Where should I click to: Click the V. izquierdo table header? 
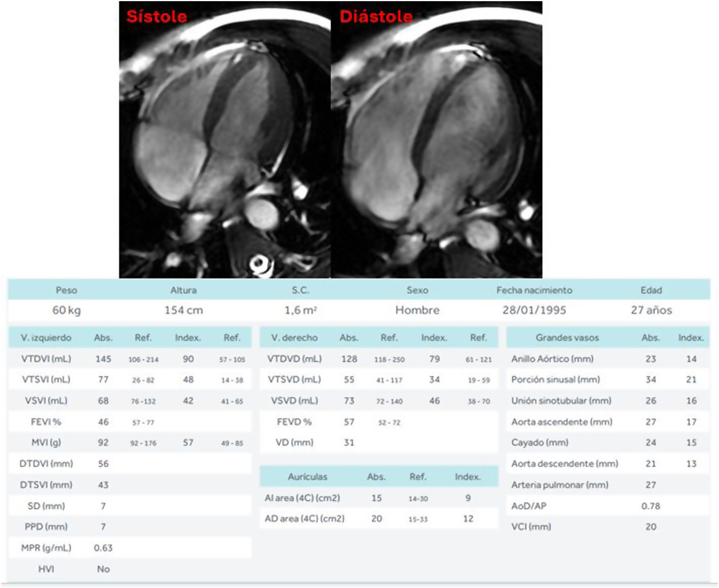(46, 338)
